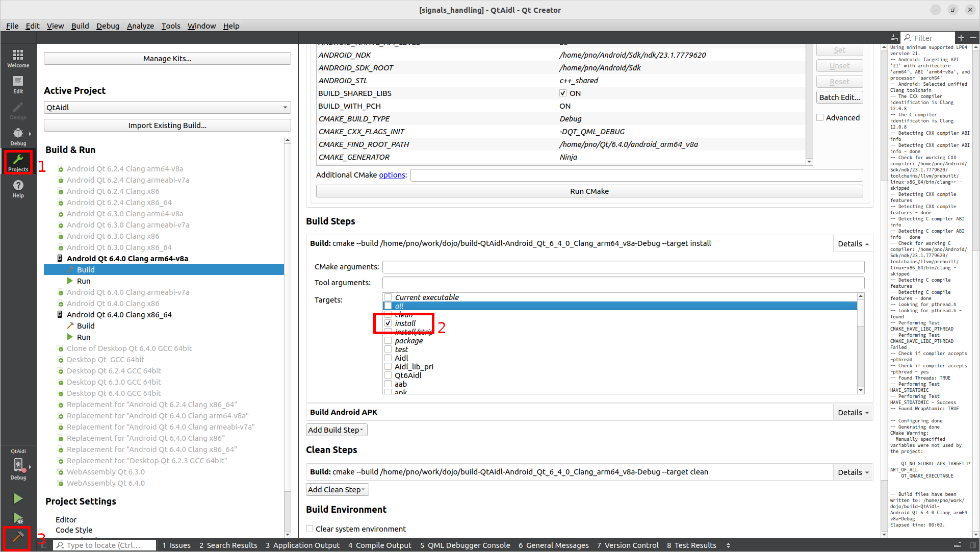Switch to Compile Output pane

(379, 545)
